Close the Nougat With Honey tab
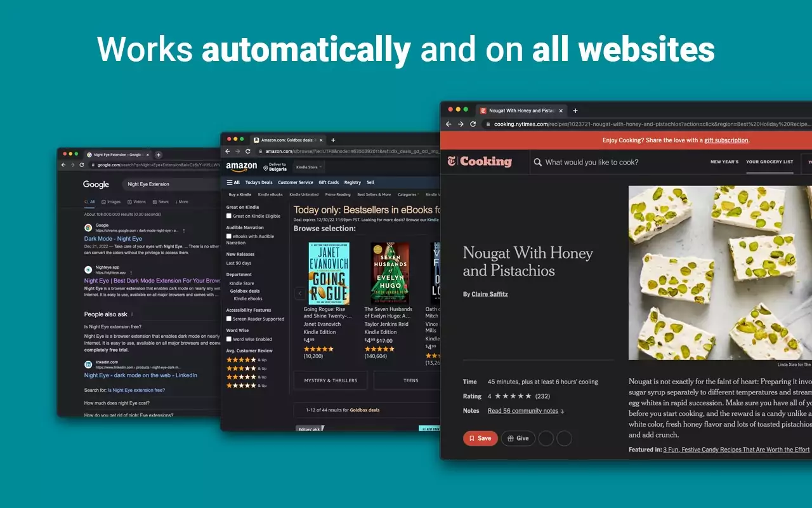Image resolution: width=812 pixels, height=508 pixels. 561,110
